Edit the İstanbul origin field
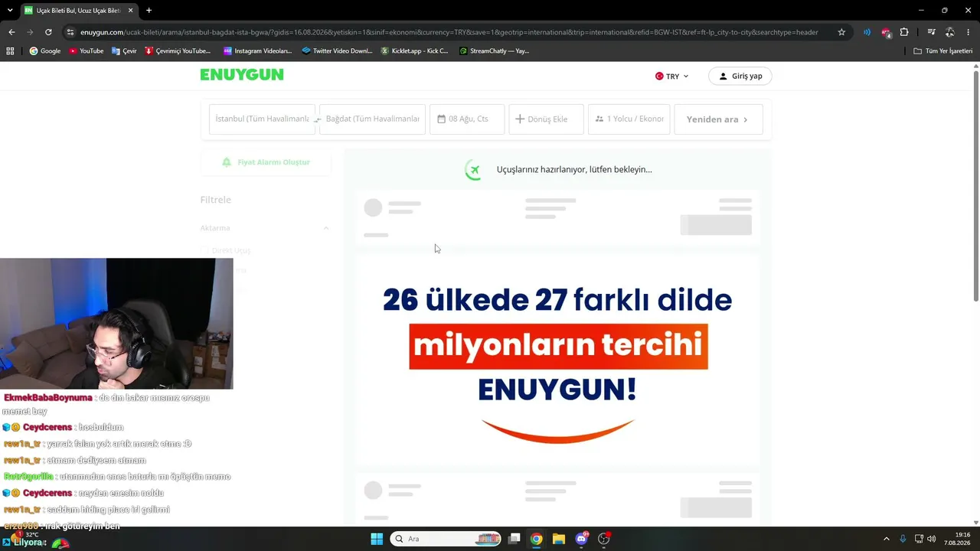Screen dimensions: 980x551 pyautogui.click(x=262, y=119)
